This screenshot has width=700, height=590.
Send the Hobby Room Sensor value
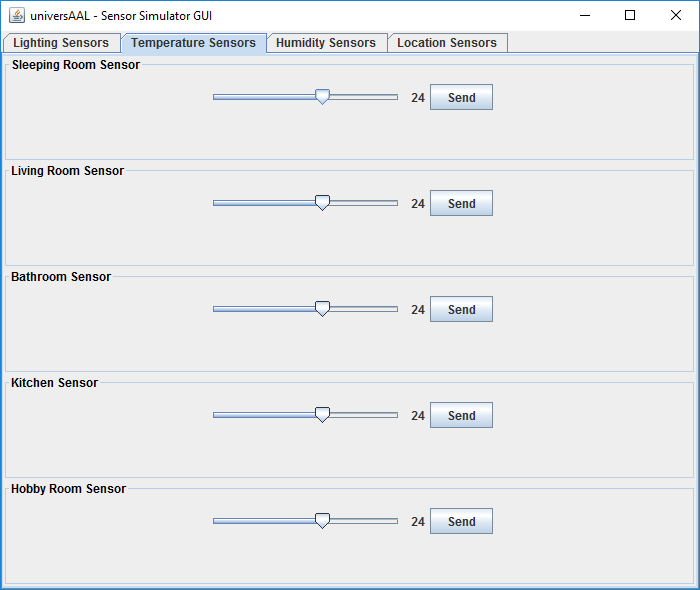[x=461, y=521]
